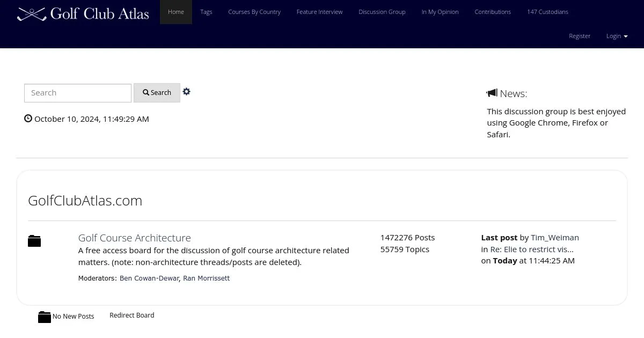View moderator Ran Morrissett's profile
The width and height of the screenshot is (644, 338).
tap(206, 278)
